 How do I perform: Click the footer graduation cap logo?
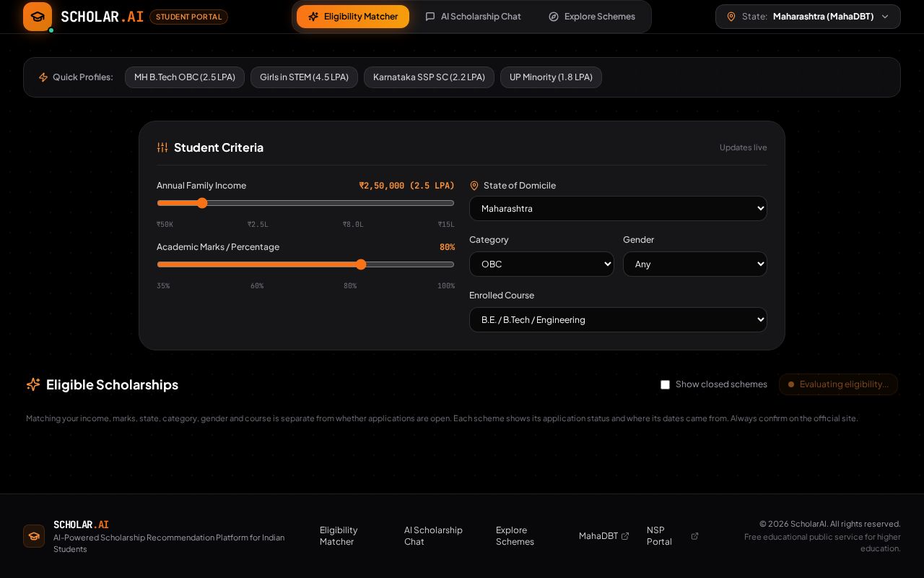[x=34, y=536]
